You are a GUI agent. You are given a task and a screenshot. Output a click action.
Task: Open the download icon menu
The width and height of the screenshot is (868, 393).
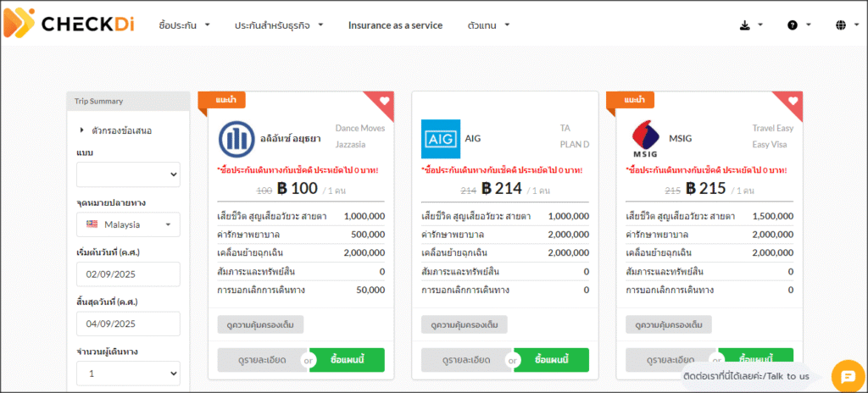(751, 25)
